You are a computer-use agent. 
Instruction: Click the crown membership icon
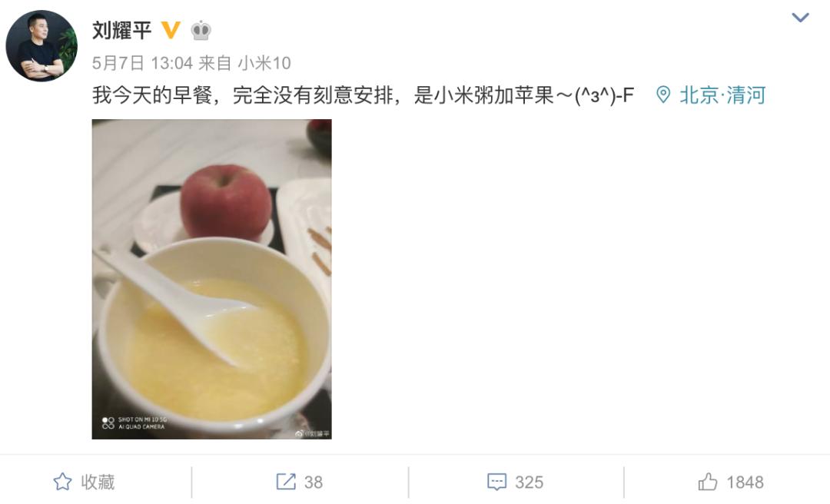pos(201,31)
